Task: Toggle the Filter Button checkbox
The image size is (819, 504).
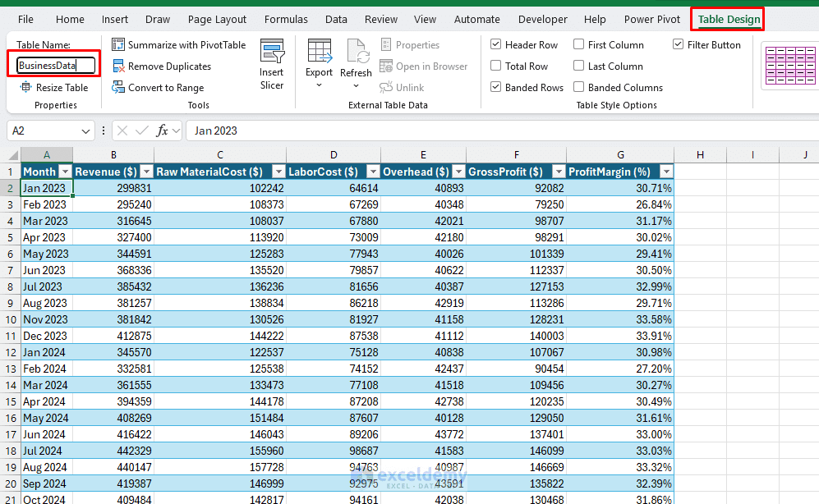Action: tap(678, 44)
